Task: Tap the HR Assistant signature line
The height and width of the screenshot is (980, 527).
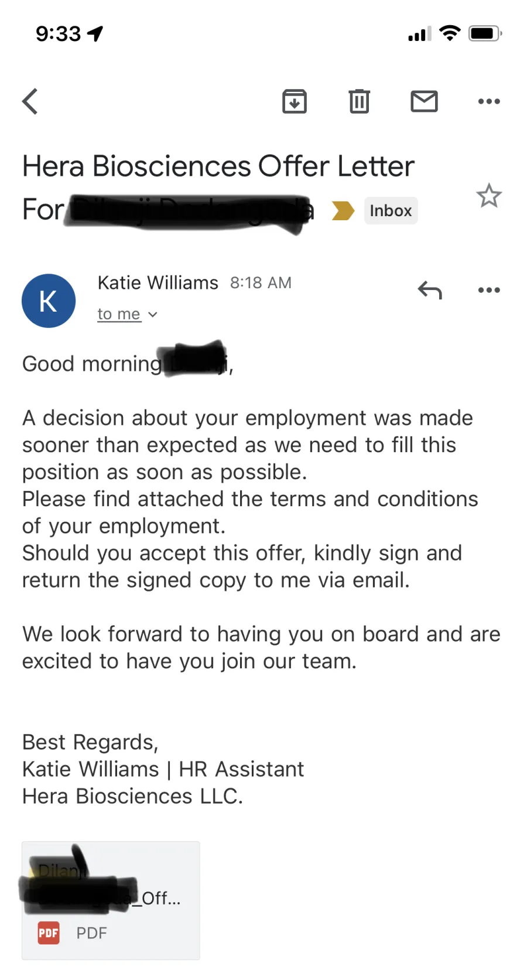Action: (163, 769)
